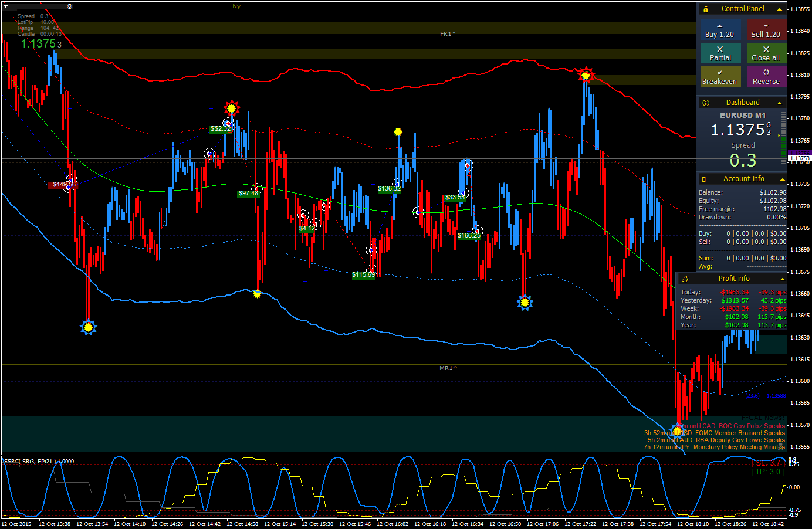This screenshot has width=812, height=529.
Task: Click the Drawdown value 0.00%
Action: [777, 217]
